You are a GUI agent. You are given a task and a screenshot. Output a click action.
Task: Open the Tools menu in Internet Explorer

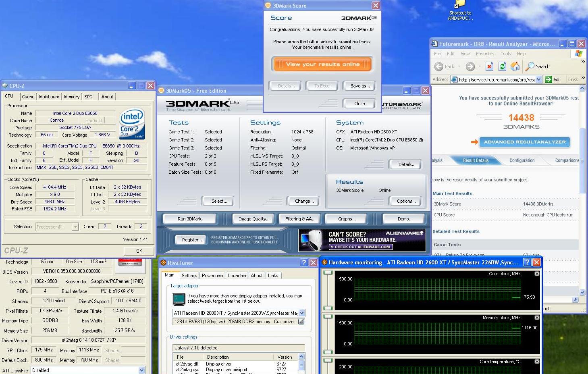pos(505,54)
